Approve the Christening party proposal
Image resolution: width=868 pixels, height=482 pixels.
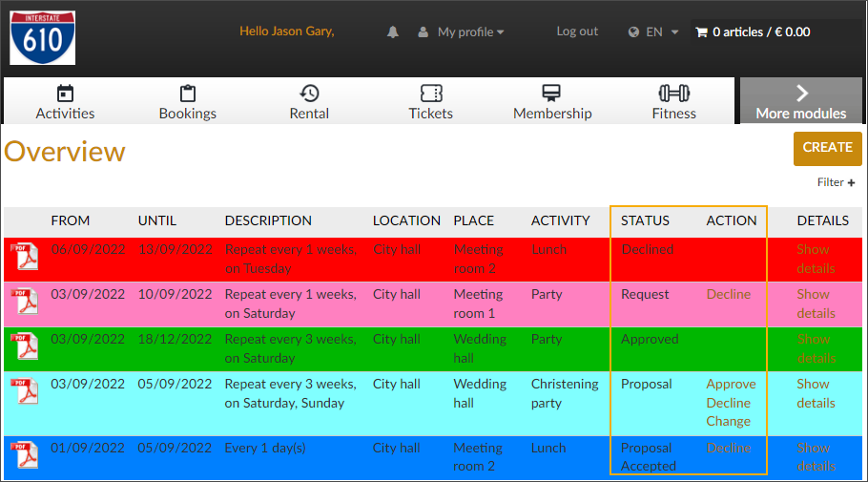coord(731,384)
